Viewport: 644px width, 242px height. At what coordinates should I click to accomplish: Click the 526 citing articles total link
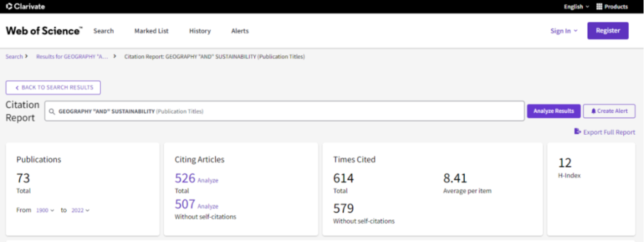point(185,178)
